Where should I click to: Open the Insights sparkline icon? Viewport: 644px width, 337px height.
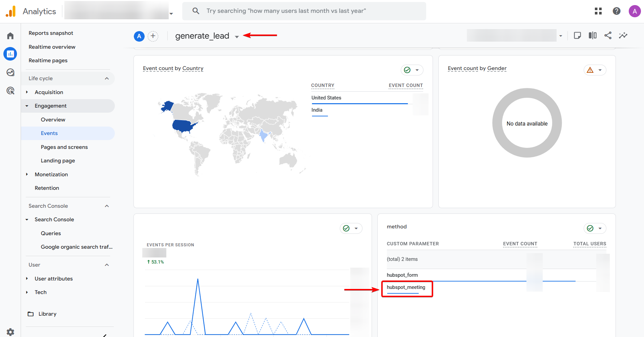click(623, 36)
